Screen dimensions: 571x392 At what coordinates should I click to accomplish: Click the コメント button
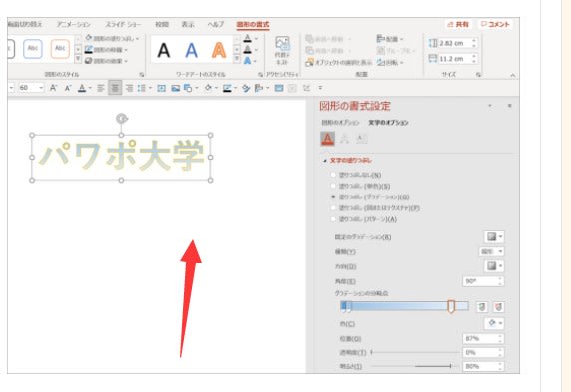495,24
